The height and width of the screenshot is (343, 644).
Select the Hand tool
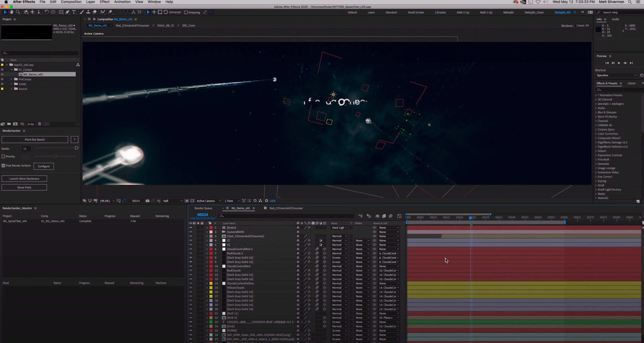(12, 12)
